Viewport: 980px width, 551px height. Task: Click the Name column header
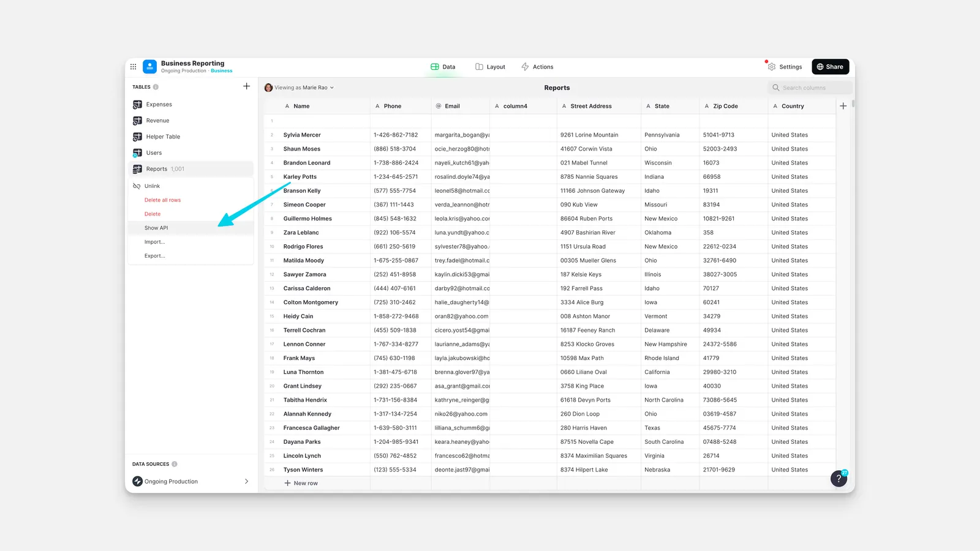(x=317, y=106)
